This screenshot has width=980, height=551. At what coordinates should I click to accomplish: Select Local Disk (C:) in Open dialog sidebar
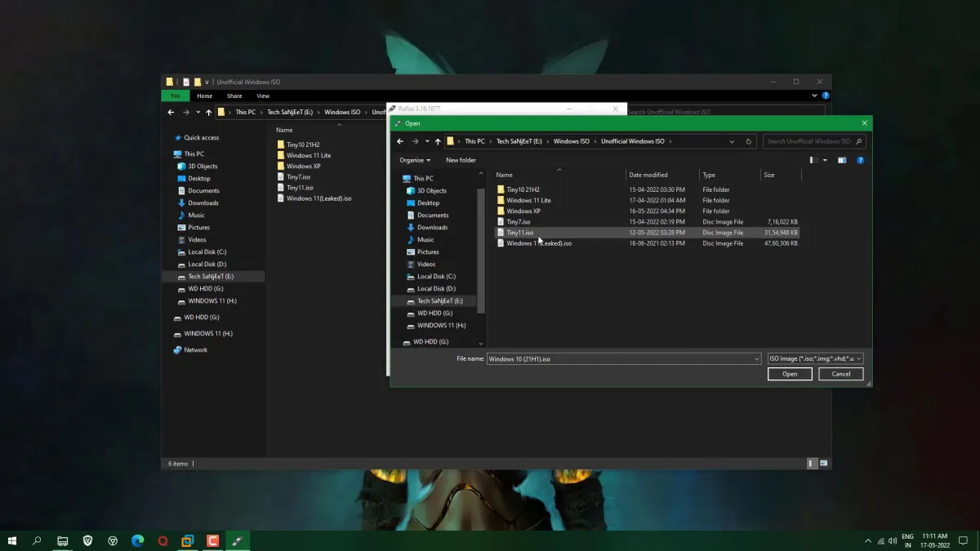pos(436,276)
